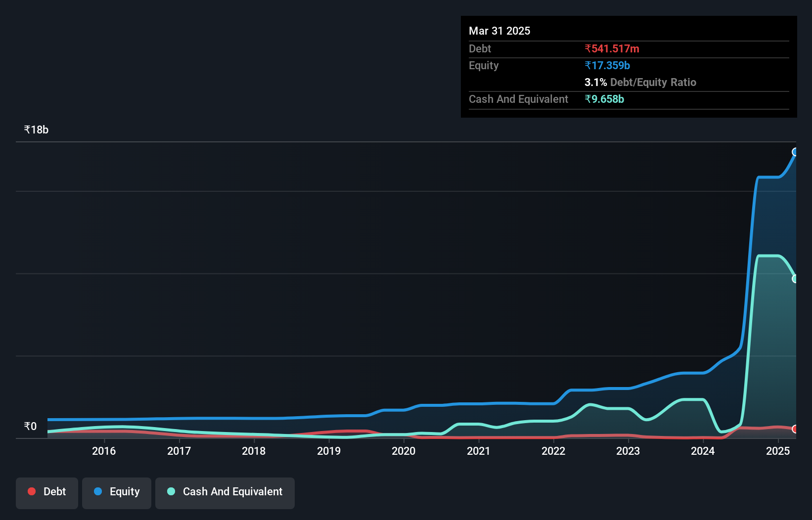812x520 pixels.
Task: Toggle the Cash And Equivalent legend item
Action: click(225, 493)
